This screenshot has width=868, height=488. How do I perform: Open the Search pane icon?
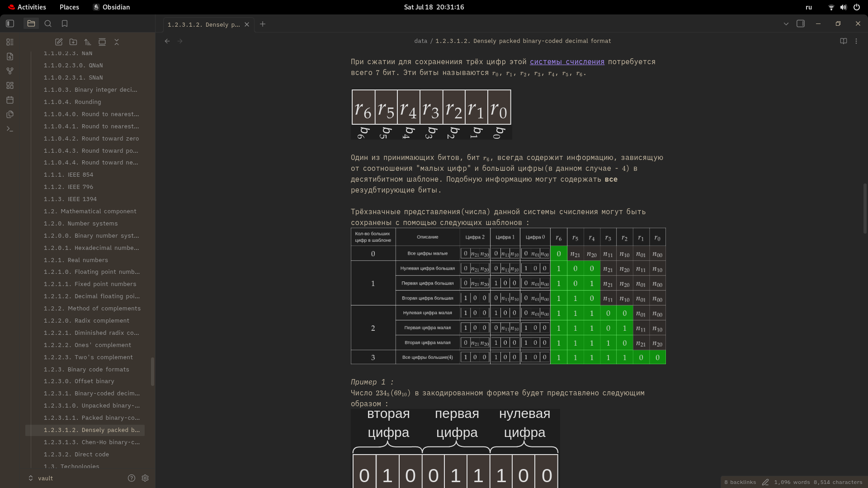coord(48,23)
